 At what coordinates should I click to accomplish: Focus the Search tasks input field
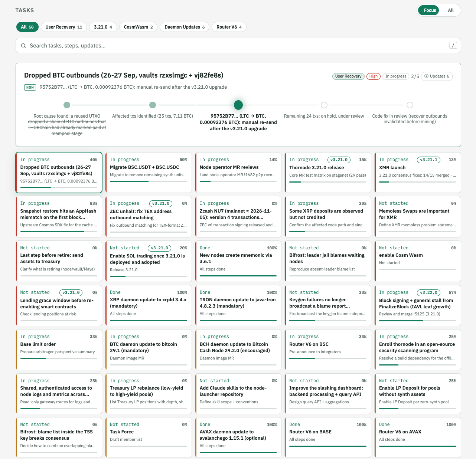238,46
